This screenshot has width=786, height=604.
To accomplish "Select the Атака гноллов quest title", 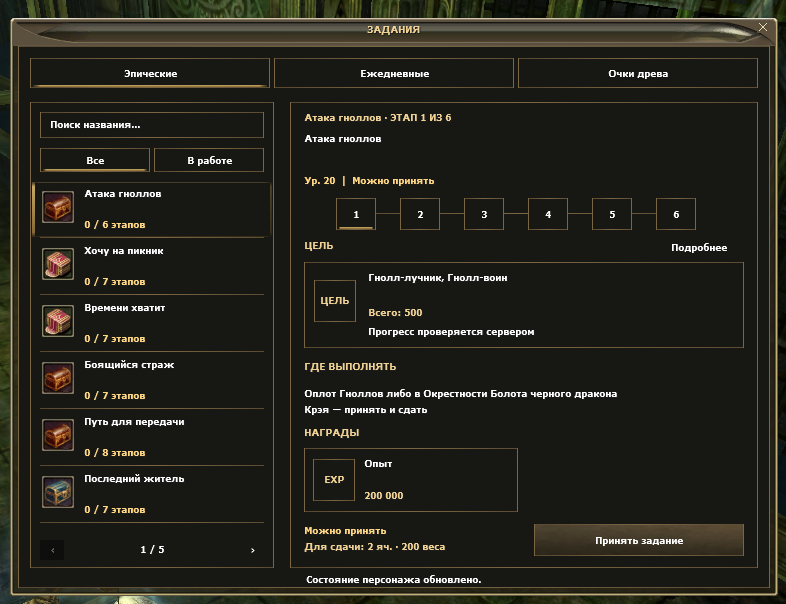I will (x=123, y=193).
